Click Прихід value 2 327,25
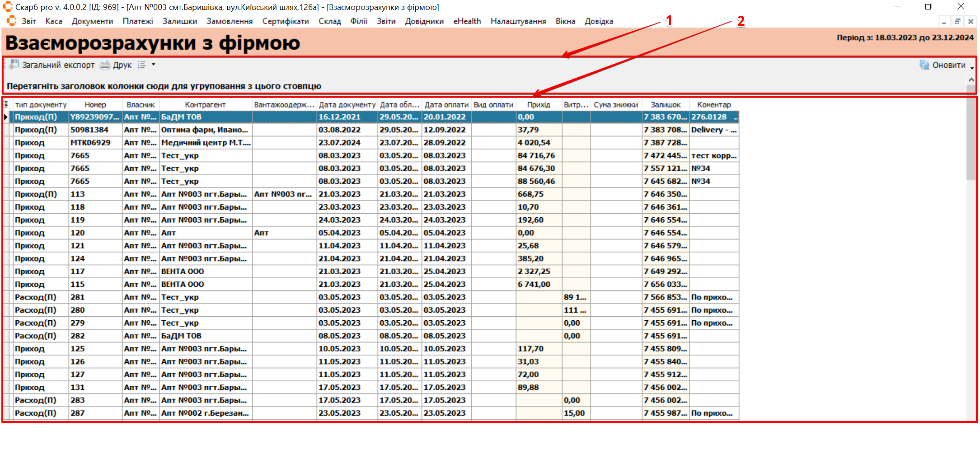 point(539,271)
